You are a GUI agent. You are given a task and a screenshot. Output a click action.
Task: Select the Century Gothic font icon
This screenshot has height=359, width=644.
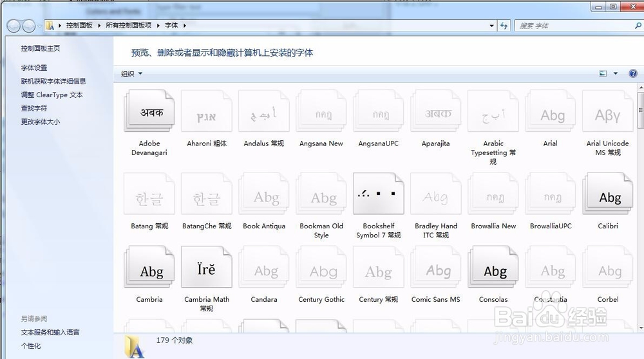point(321,267)
